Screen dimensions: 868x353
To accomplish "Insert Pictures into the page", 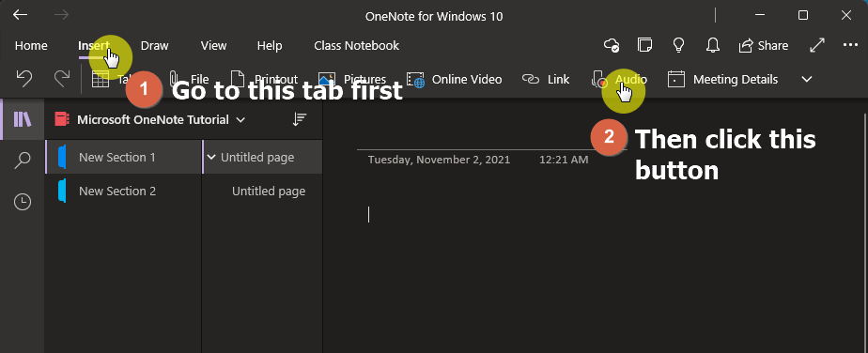I will (x=352, y=79).
